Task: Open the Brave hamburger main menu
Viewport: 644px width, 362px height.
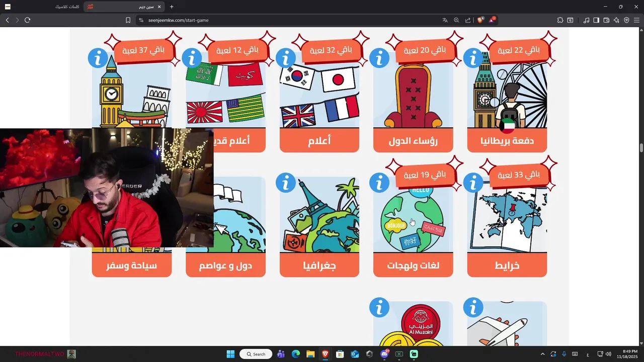Action: pyautogui.click(x=636, y=20)
